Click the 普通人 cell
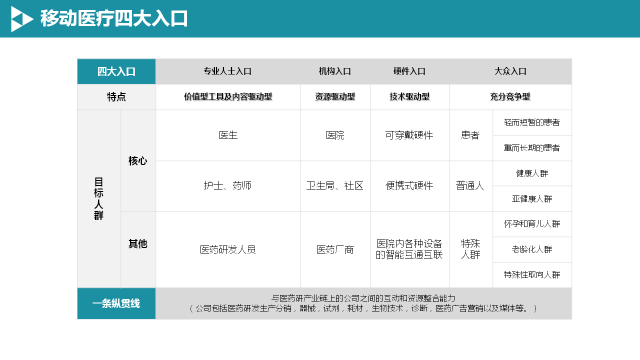This screenshot has height=360, width=640. 471,186
